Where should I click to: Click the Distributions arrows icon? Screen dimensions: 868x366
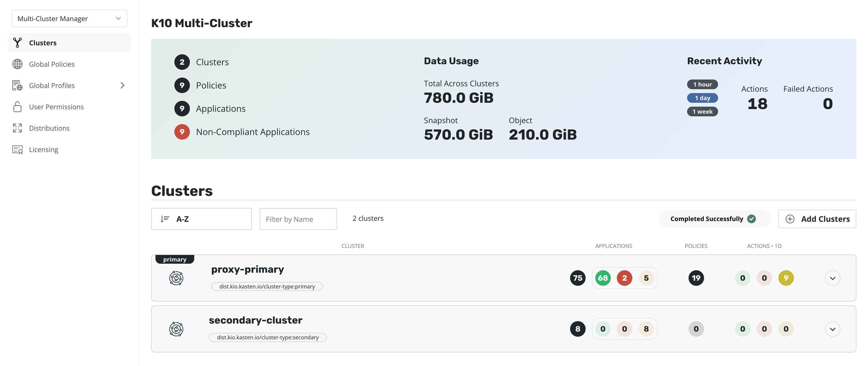click(17, 128)
